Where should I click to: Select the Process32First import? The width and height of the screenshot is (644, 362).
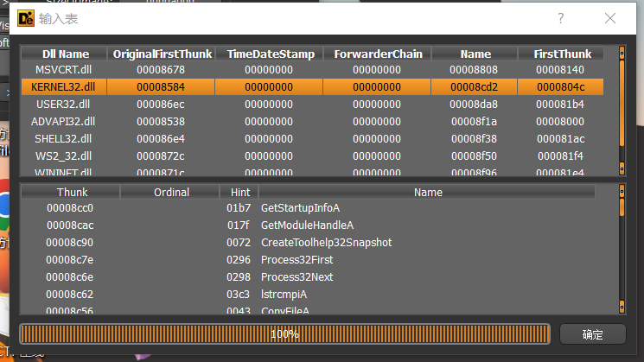(308, 260)
